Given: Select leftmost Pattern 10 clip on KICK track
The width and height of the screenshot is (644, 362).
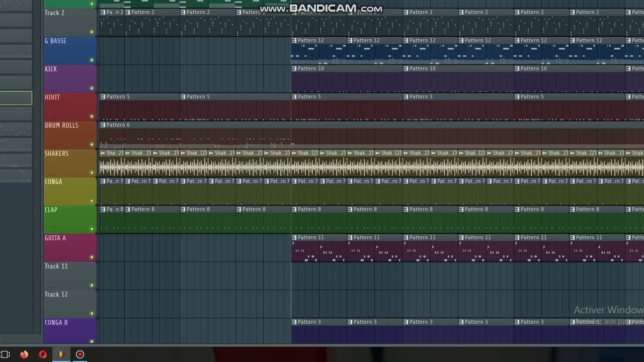Looking at the screenshot, I should [x=347, y=79].
